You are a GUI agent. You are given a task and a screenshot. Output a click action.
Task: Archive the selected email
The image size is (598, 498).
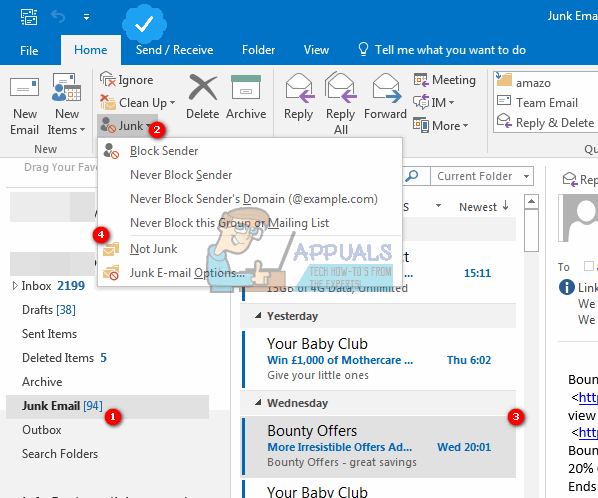click(246, 98)
